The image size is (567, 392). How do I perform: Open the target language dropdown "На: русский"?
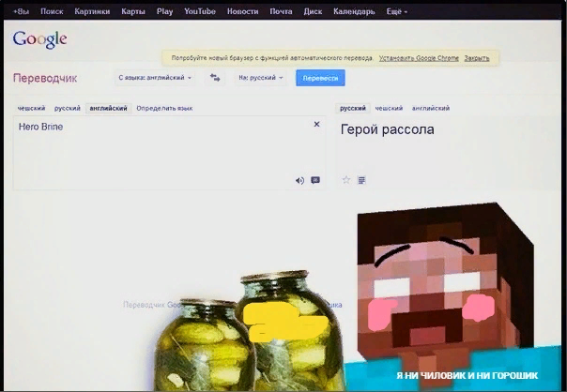[260, 78]
